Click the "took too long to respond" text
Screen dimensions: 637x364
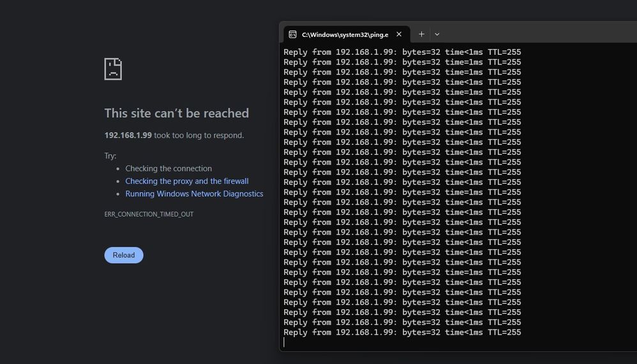pyautogui.click(x=199, y=135)
